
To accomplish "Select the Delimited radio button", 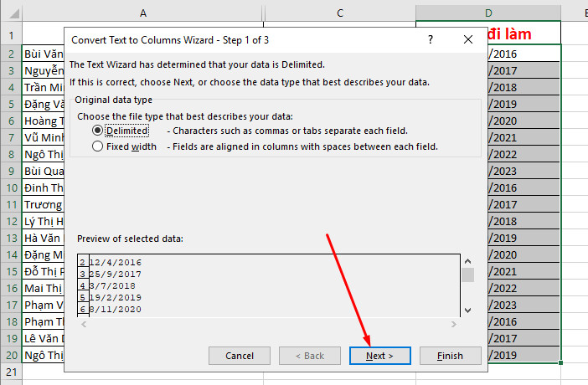I will (x=98, y=131).
